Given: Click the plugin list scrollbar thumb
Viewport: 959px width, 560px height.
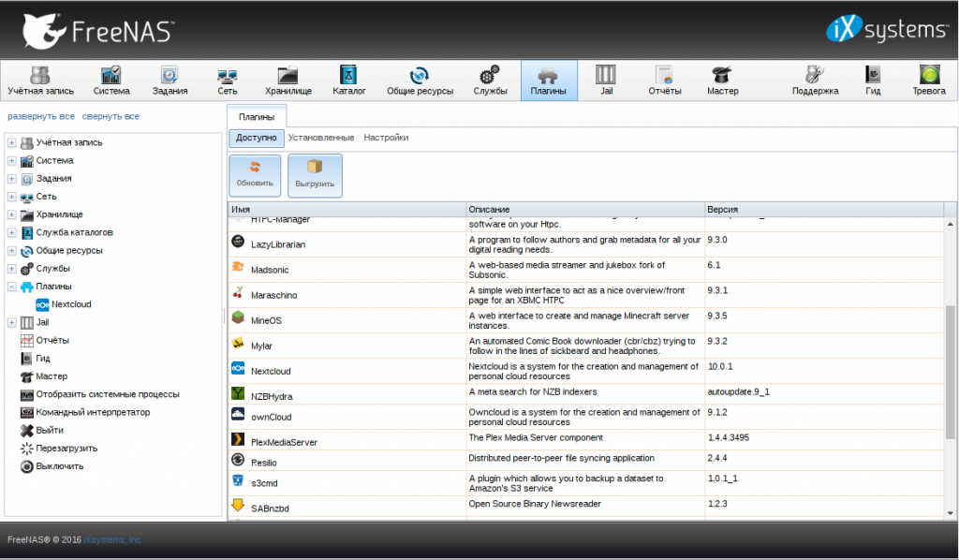Looking at the screenshot, I should tap(950, 372).
